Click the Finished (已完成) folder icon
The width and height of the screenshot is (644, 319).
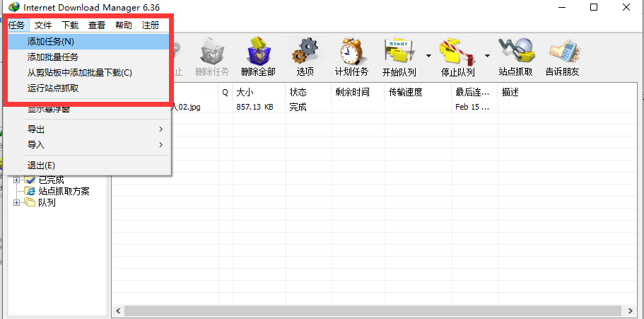click(30, 180)
